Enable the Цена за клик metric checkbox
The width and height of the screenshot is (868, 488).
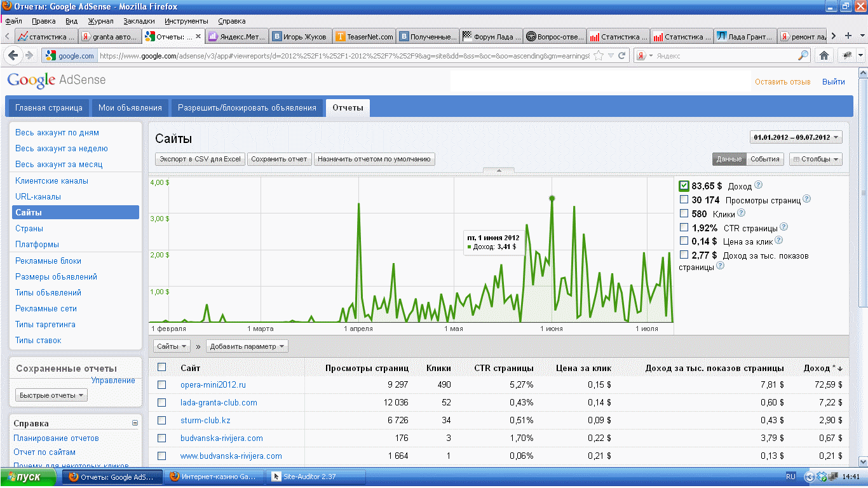[x=684, y=241]
